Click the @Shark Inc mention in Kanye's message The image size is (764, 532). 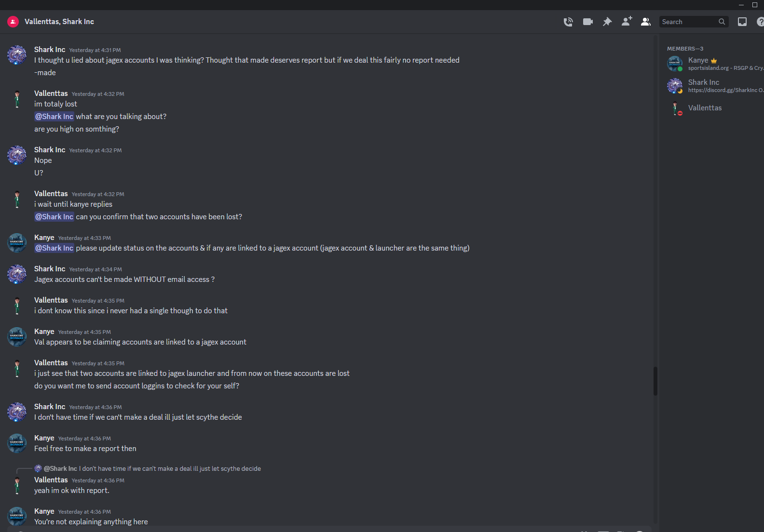click(x=54, y=248)
